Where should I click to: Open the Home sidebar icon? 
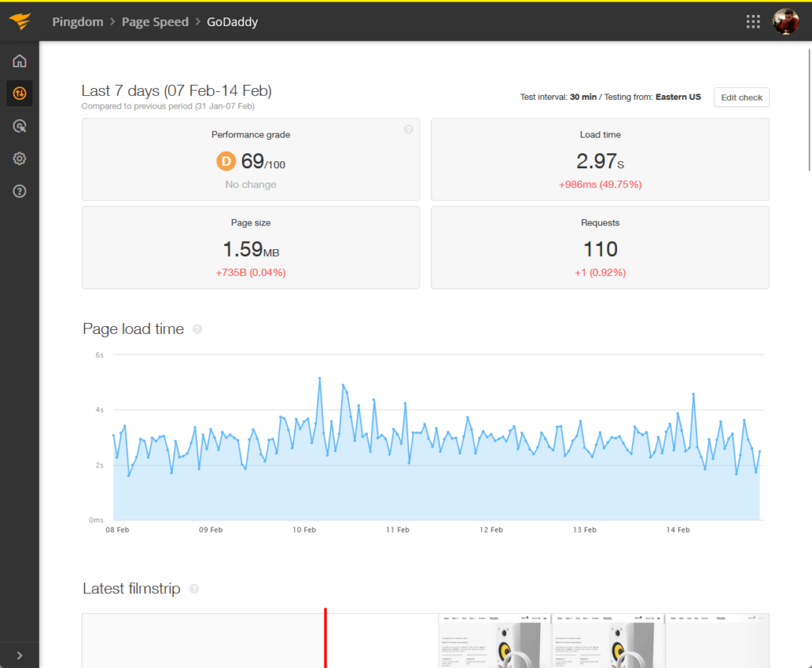click(19, 61)
